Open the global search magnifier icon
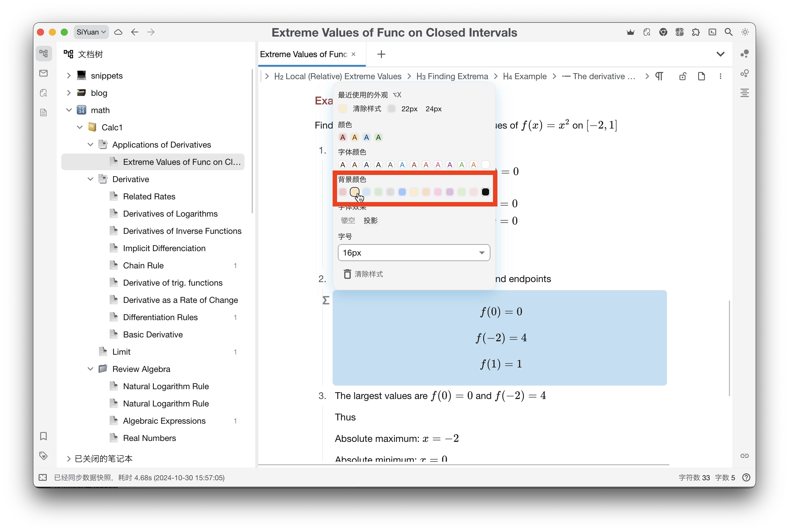789x532 pixels. click(x=728, y=32)
